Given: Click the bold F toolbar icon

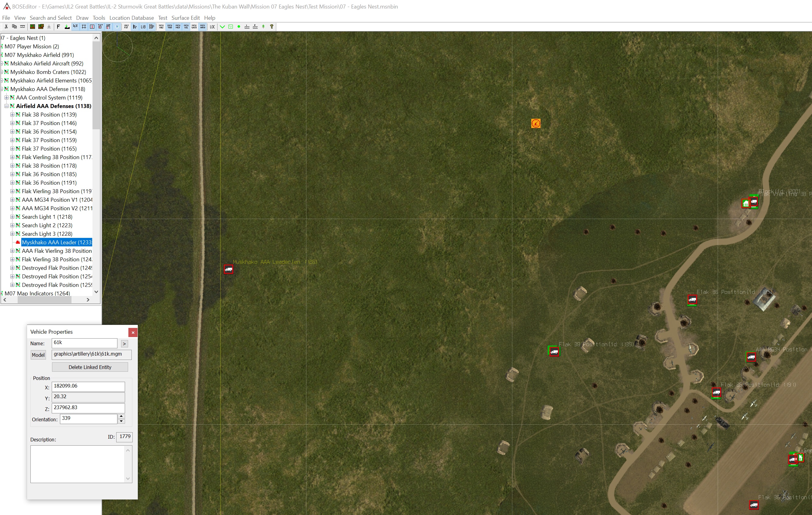Looking at the screenshot, I should (x=58, y=27).
